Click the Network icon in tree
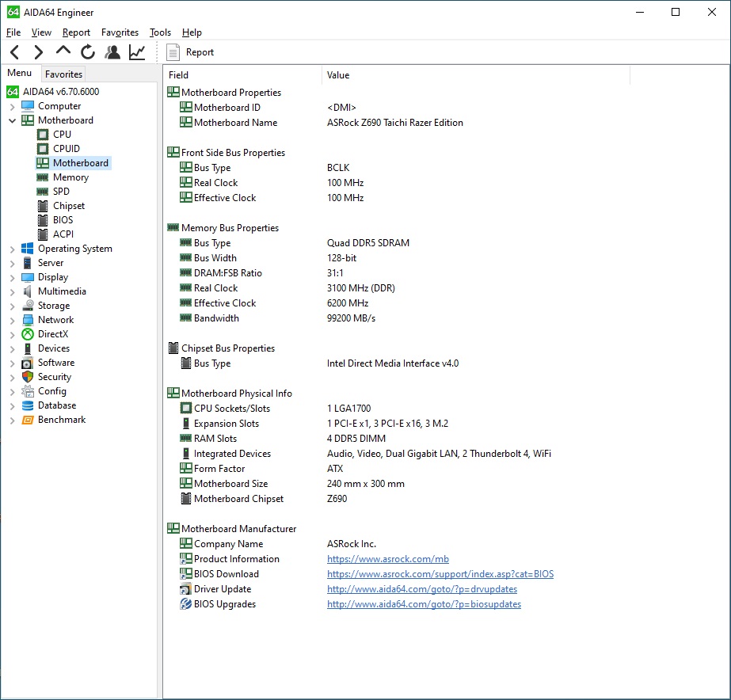This screenshot has height=700, width=731. 28,320
